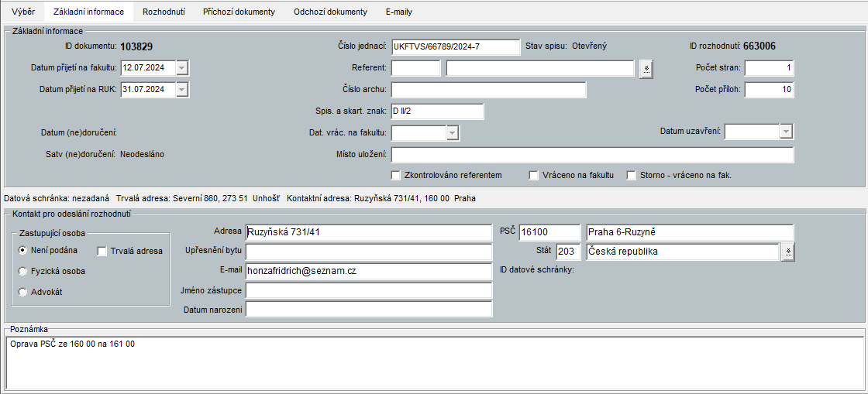Open the Datum přijetí na fakultu date dropdown
This screenshot has width=868, height=394.
click(181, 68)
